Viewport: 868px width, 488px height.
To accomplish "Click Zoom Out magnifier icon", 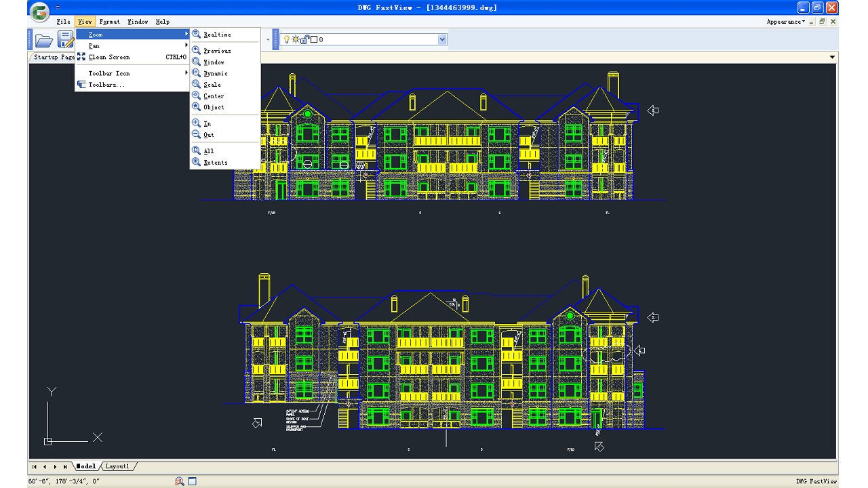I will pyautogui.click(x=196, y=134).
